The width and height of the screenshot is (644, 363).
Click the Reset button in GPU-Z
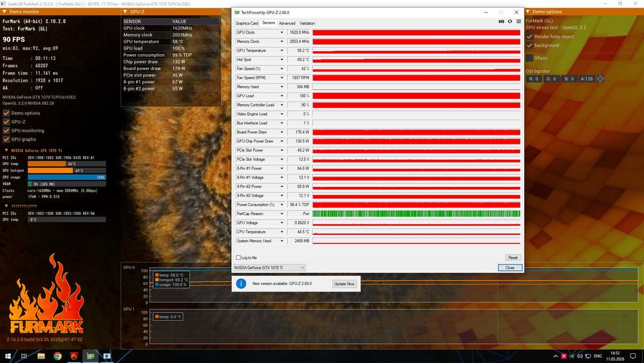513,257
